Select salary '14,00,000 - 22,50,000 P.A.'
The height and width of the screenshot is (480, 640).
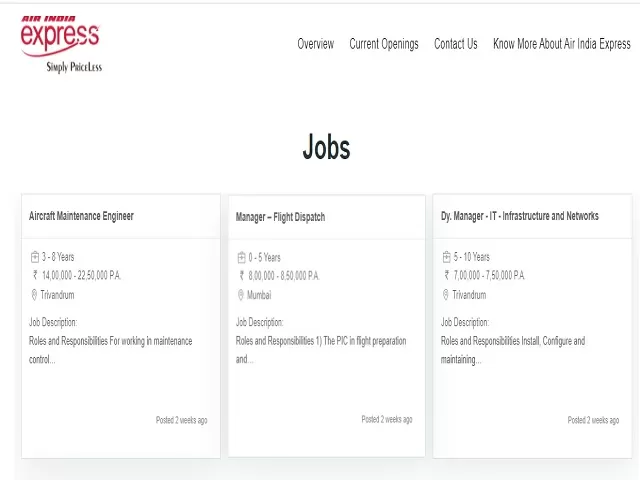click(82, 276)
